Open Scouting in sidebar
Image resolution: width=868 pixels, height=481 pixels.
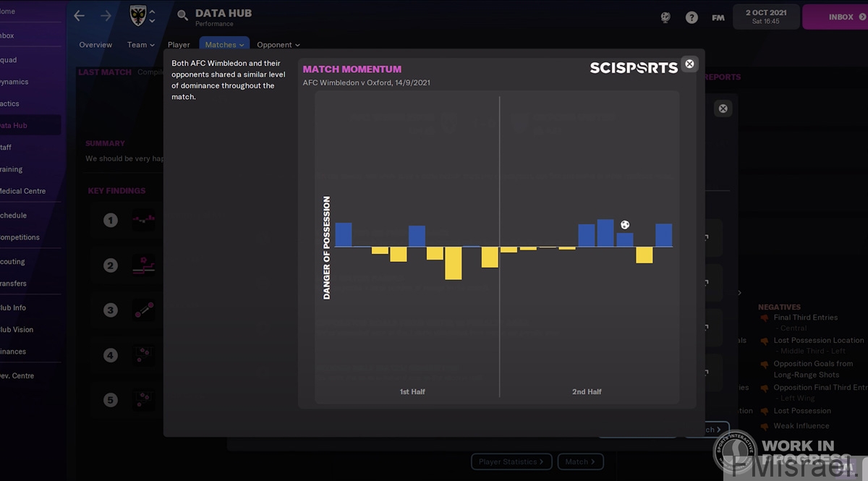coord(12,262)
